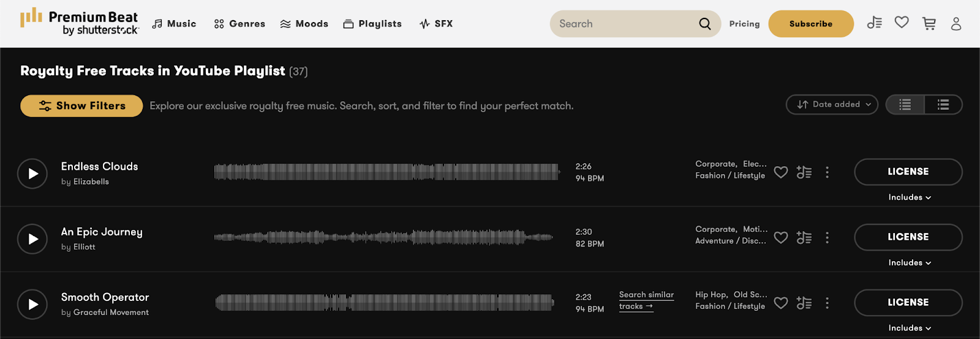This screenshot has width=980, height=339.
Task: Open the shopping cart icon
Action: point(929,23)
